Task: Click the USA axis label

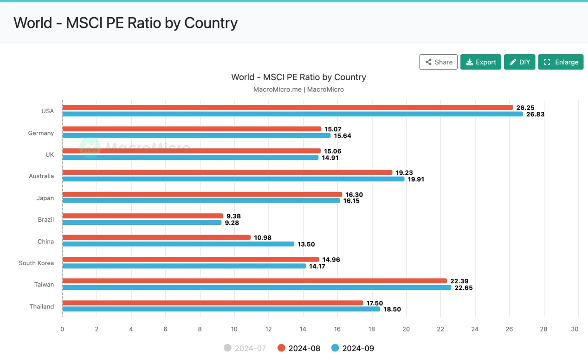Action: click(47, 111)
